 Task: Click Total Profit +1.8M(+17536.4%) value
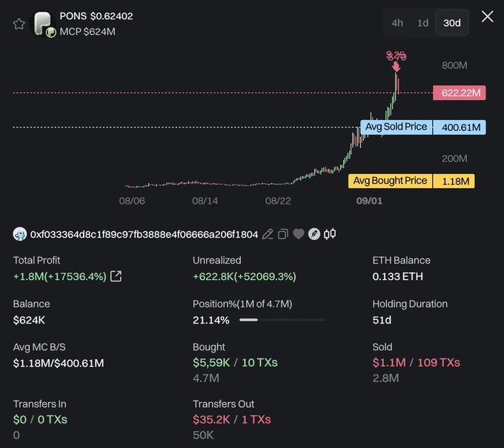(x=59, y=276)
